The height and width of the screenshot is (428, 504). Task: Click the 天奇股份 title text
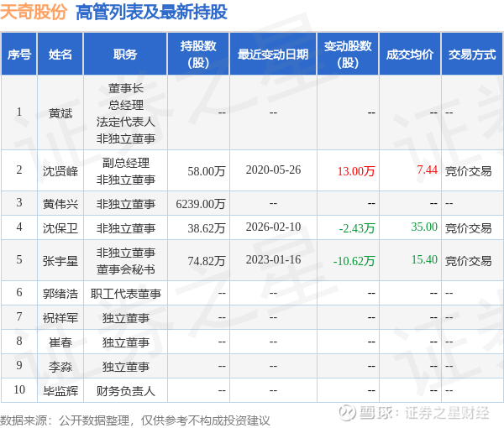coord(34,12)
